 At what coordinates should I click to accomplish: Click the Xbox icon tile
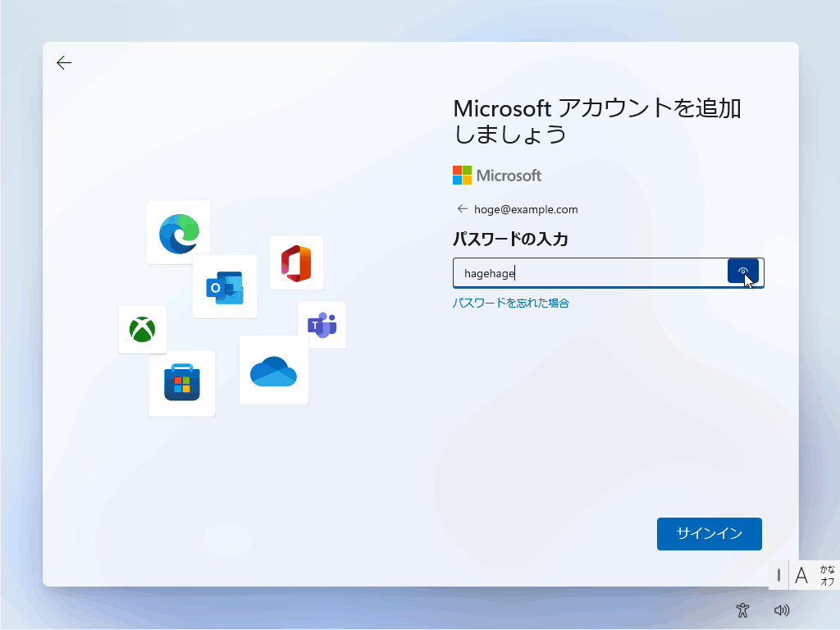point(143,330)
